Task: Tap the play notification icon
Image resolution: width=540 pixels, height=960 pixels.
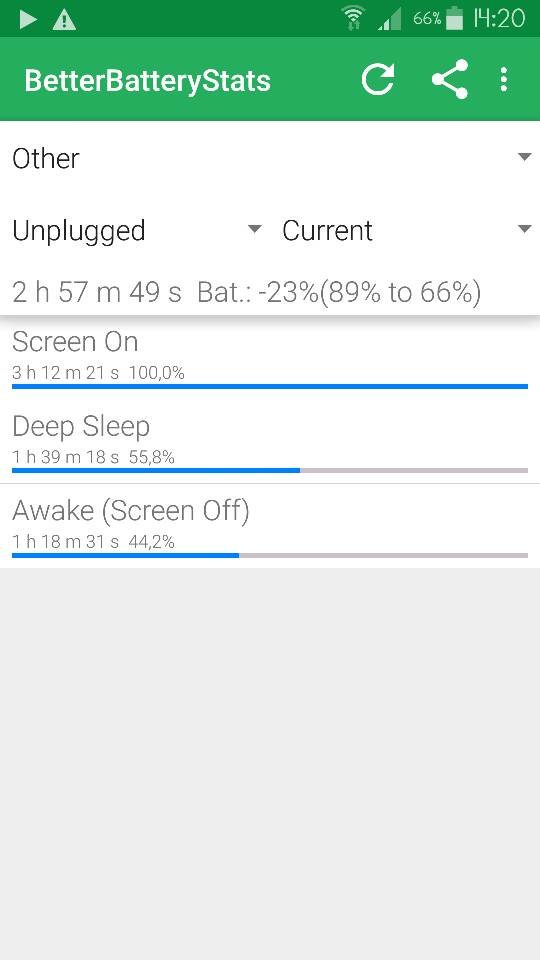Action: click(x=28, y=20)
